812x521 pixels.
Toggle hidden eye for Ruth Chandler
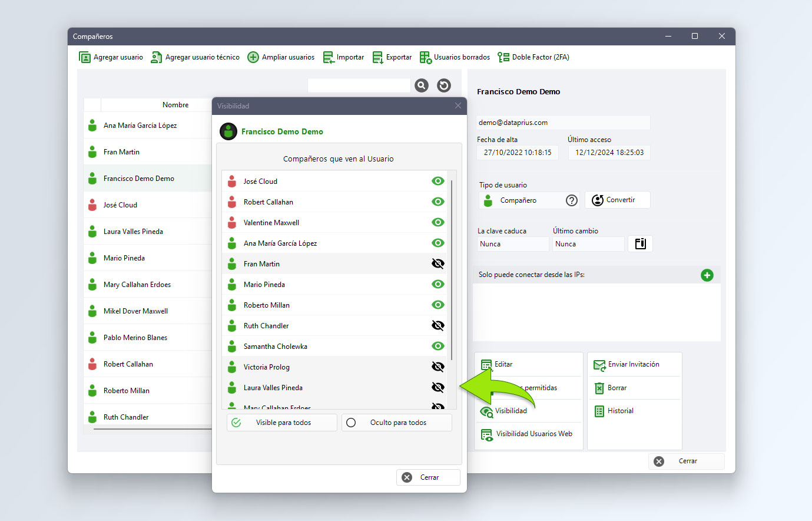pyautogui.click(x=438, y=325)
